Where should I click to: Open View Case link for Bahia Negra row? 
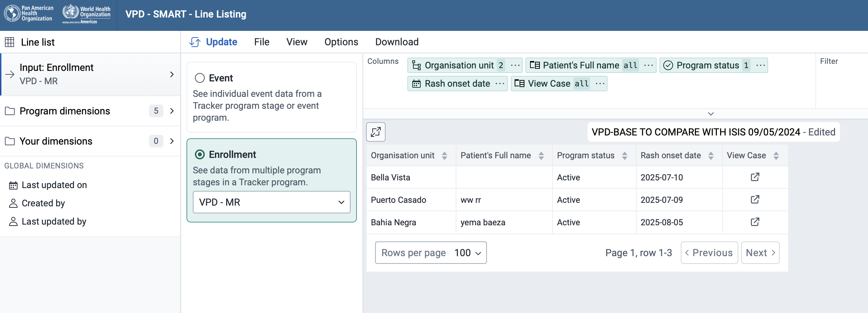[x=755, y=222]
